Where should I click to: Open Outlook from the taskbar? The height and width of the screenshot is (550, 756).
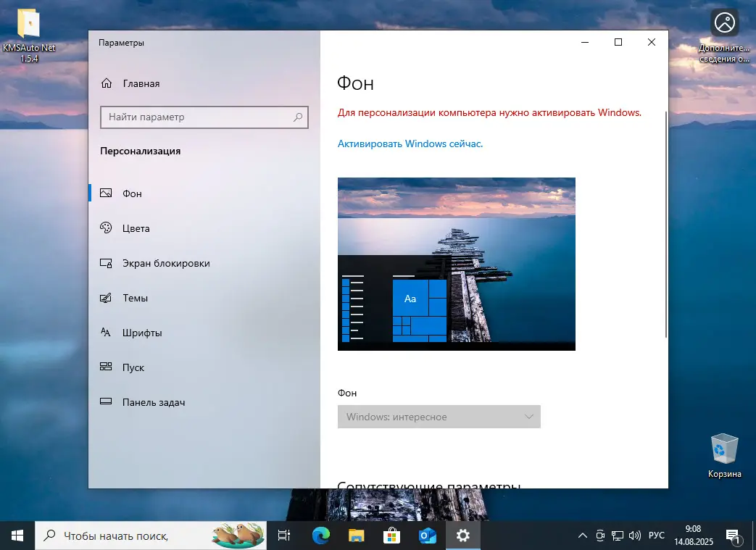tap(427, 535)
